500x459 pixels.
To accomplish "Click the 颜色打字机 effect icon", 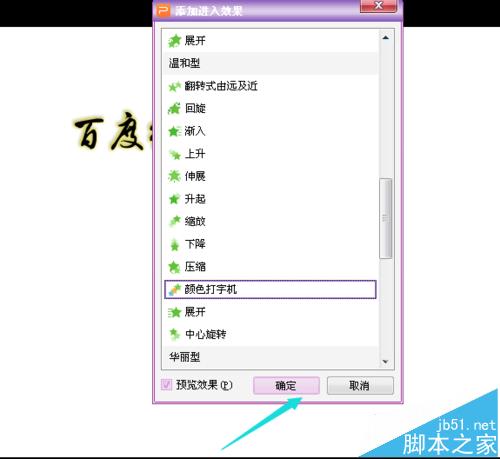I will pyautogui.click(x=174, y=290).
